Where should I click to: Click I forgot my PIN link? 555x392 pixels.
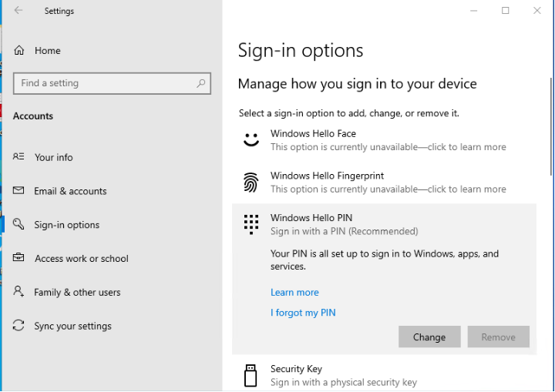[x=303, y=313]
